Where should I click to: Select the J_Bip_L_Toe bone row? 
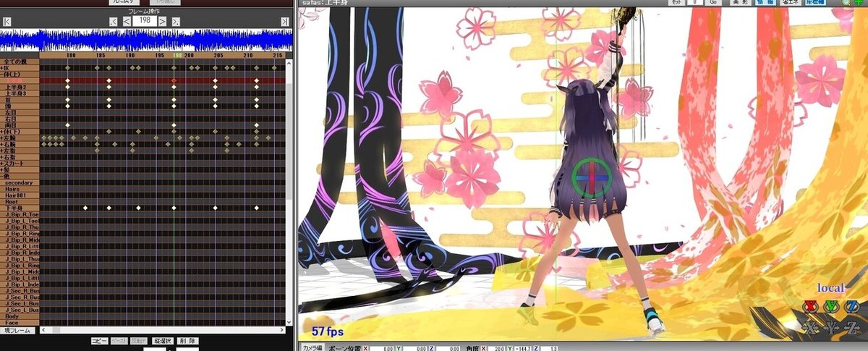(20, 220)
